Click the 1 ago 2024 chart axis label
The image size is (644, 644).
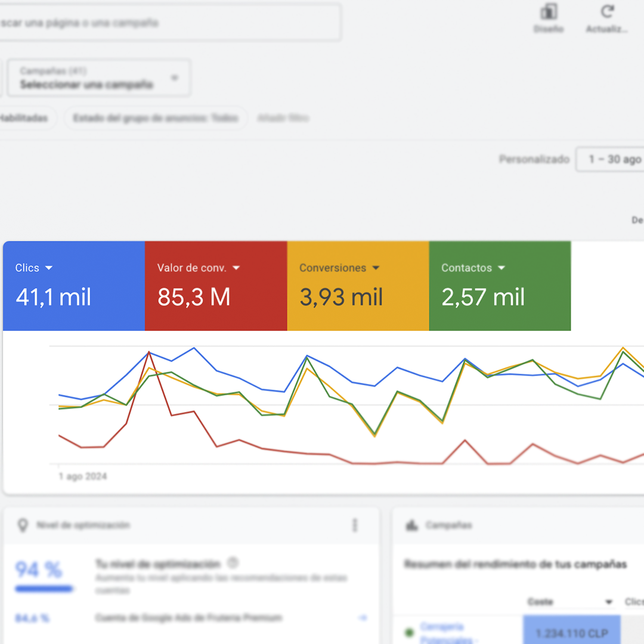point(83,476)
